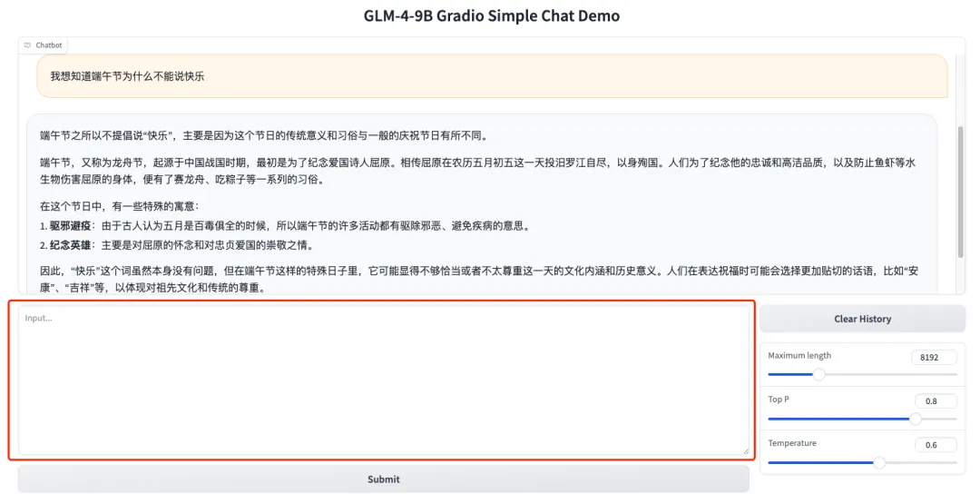This screenshot has width=980, height=504.
Task: Focus the Maximum length value field showing 8192
Action: (933, 358)
